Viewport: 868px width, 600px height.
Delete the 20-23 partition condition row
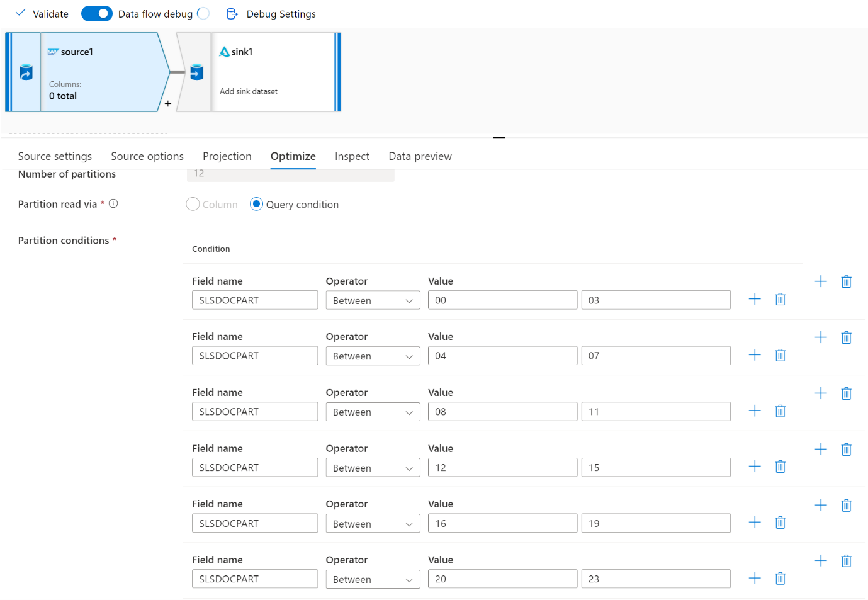[x=780, y=578]
